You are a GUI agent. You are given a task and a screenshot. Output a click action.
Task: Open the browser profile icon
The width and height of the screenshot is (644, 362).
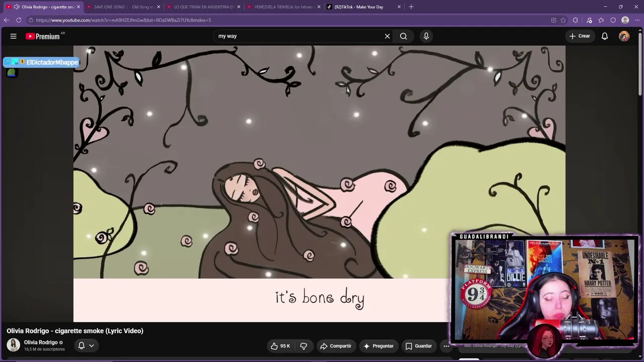(x=625, y=20)
